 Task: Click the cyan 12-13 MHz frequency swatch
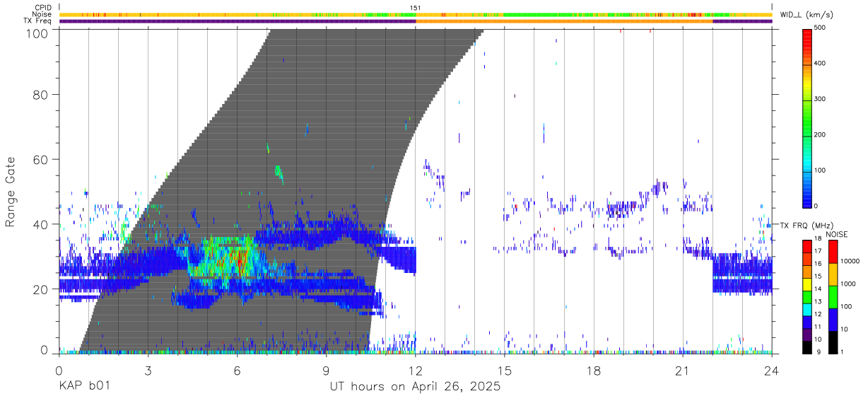coord(807,309)
